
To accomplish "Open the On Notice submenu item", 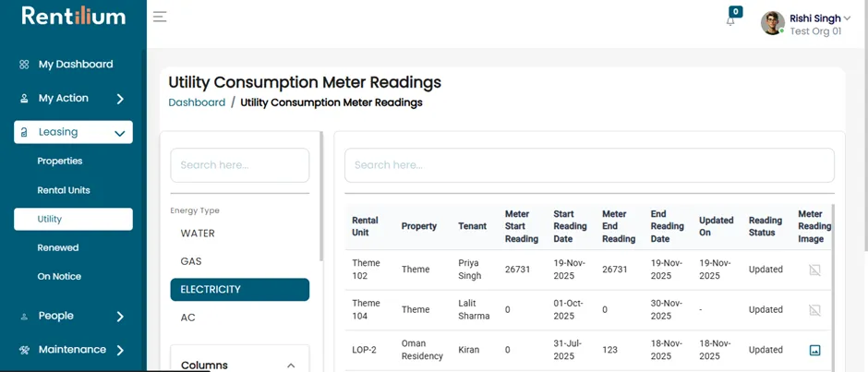I will coord(59,276).
